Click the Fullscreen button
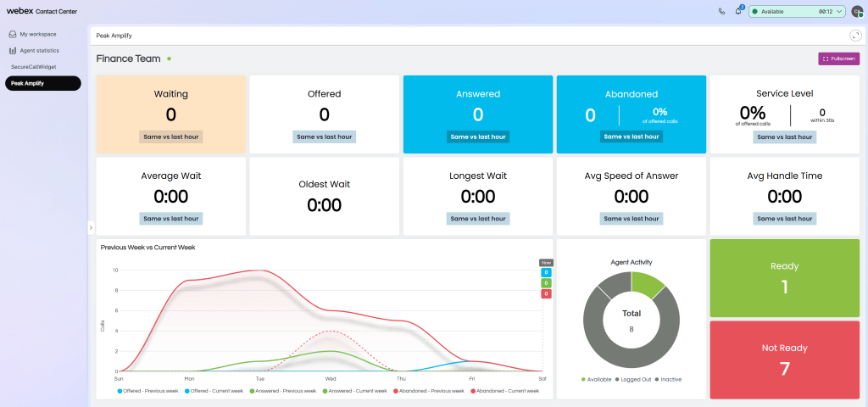Screen dimensions: 868x407 tap(838, 59)
